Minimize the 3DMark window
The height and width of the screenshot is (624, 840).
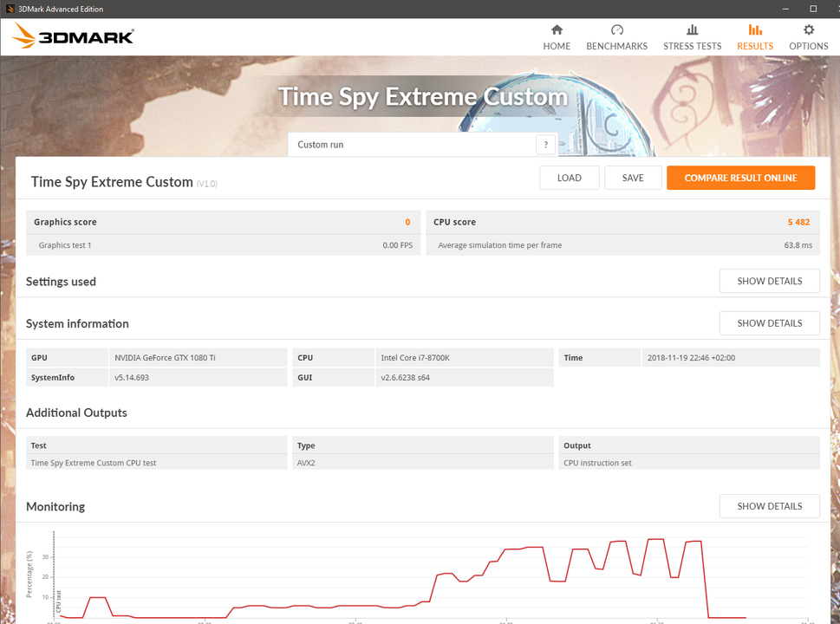[x=785, y=9]
